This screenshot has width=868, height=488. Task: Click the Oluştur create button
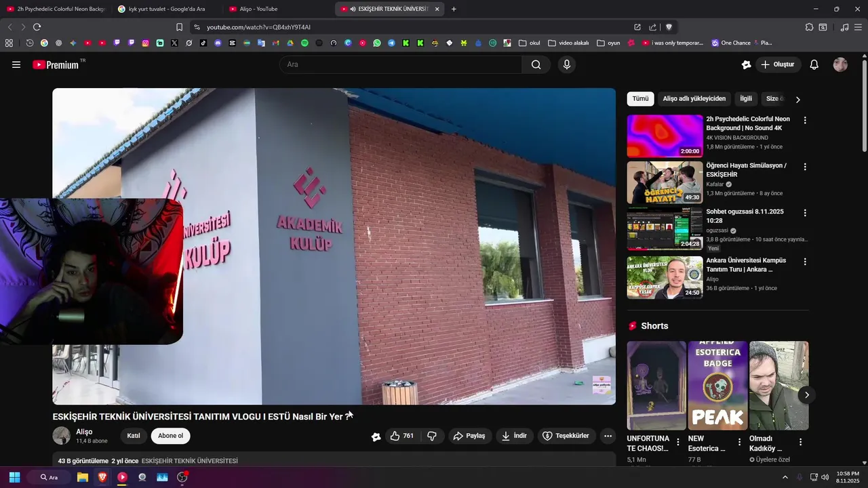pos(778,64)
